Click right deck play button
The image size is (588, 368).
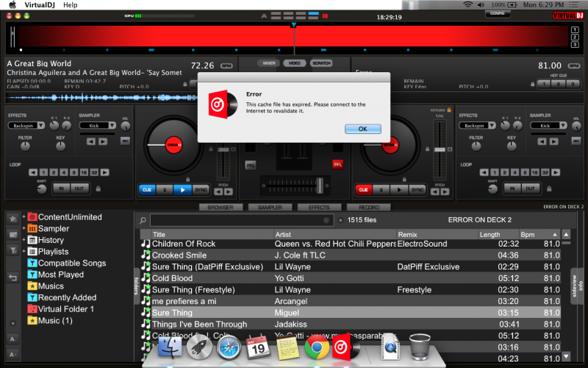(399, 190)
